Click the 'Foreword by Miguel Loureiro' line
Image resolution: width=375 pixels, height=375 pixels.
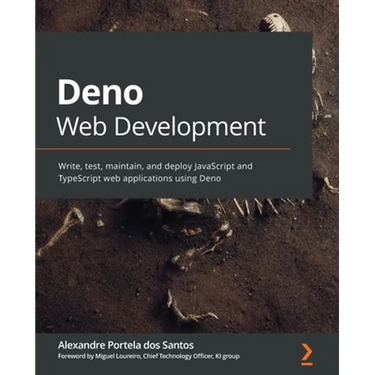coord(148,356)
